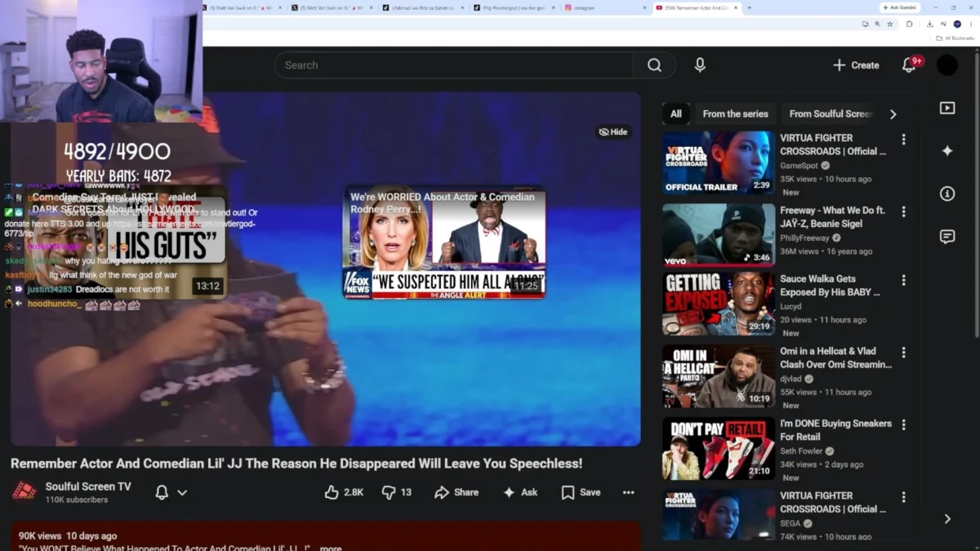Image resolution: width=980 pixels, height=551 pixels.
Task: Focus the YouTube Search field
Action: pos(454,65)
